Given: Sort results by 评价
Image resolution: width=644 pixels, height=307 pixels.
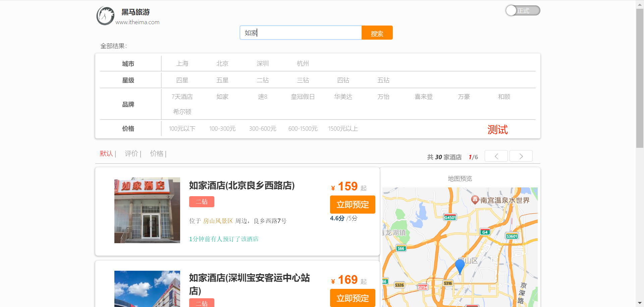Looking at the screenshot, I should coord(131,153).
